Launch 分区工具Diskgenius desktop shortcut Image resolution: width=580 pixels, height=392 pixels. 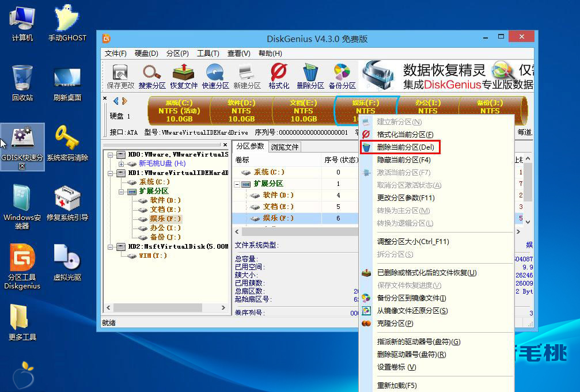[x=22, y=267]
